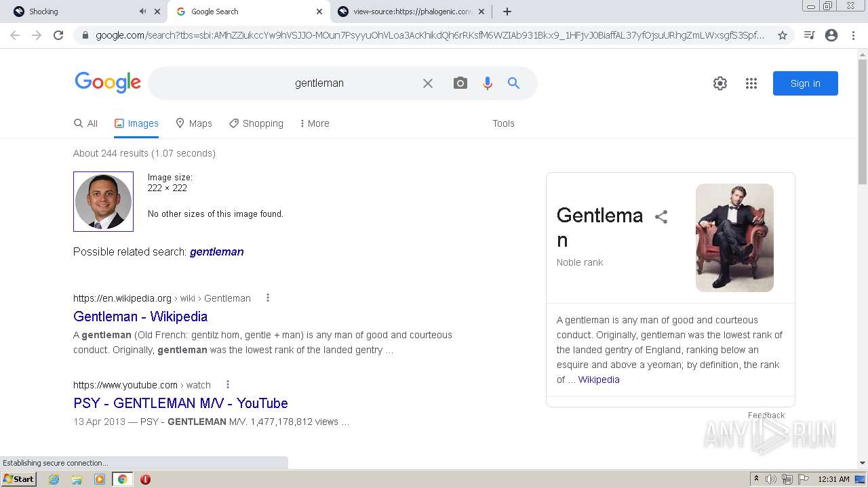Screen dimensions: 868x488
Task: Share the Gentleman knowledge panel
Action: pyautogui.click(x=661, y=217)
